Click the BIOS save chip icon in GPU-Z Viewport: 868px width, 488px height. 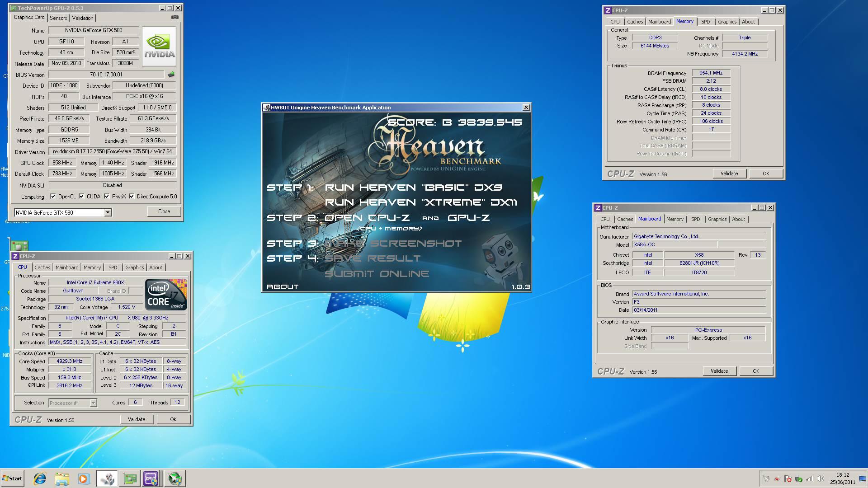[171, 75]
